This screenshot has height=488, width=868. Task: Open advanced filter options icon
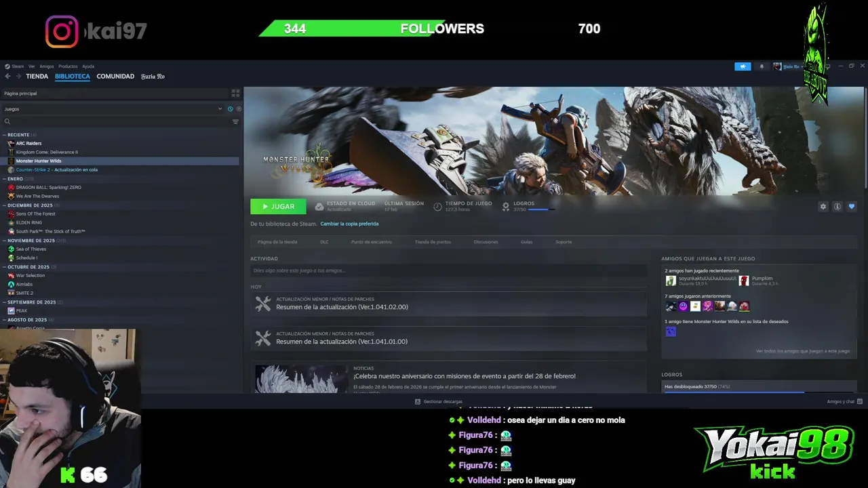click(235, 122)
